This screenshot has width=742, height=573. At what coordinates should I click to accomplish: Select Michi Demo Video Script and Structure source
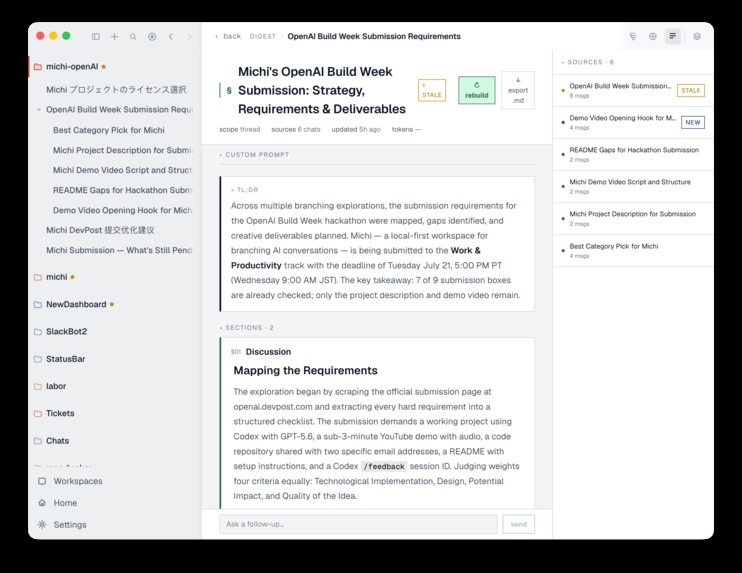coord(633,186)
